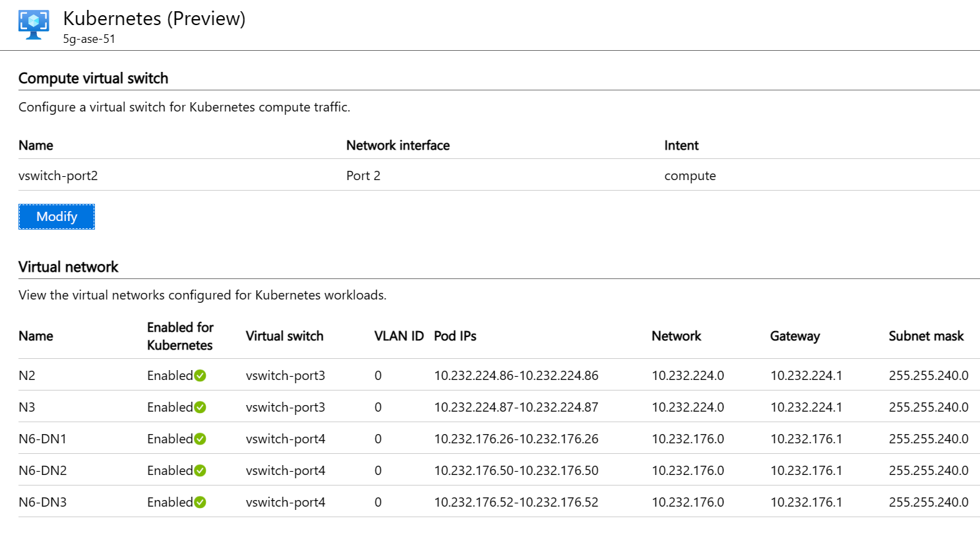Image resolution: width=980 pixels, height=535 pixels.
Task: Click the Enabled for Kubernetes column header
Action: [x=180, y=336]
